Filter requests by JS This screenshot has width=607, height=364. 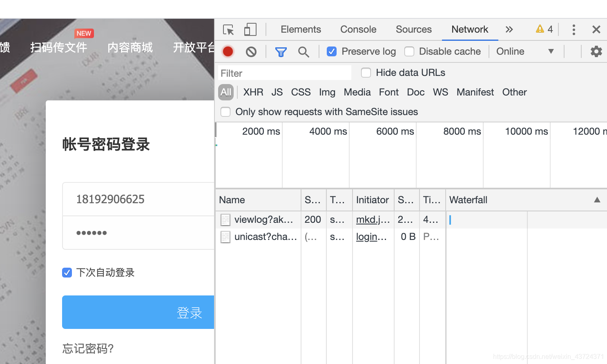pyautogui.click(x=277, y=92)
